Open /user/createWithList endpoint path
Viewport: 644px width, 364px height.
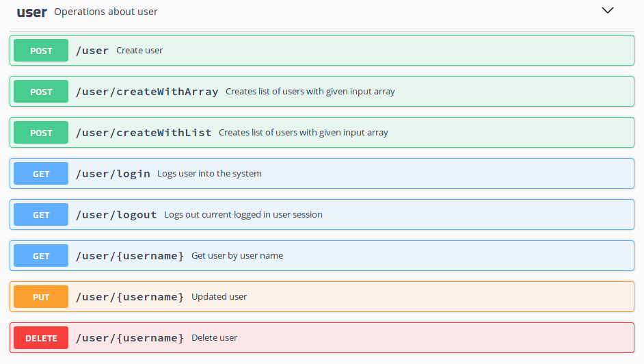(x=144, y=133)
